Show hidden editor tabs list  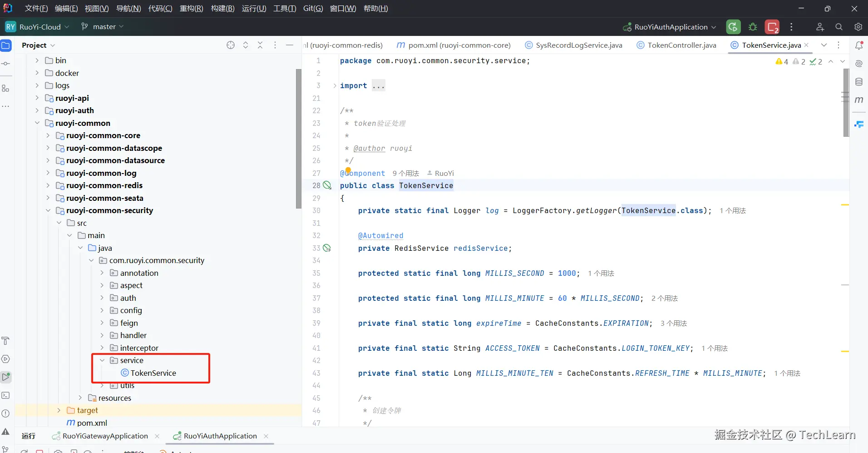click(x=824, y=45)
